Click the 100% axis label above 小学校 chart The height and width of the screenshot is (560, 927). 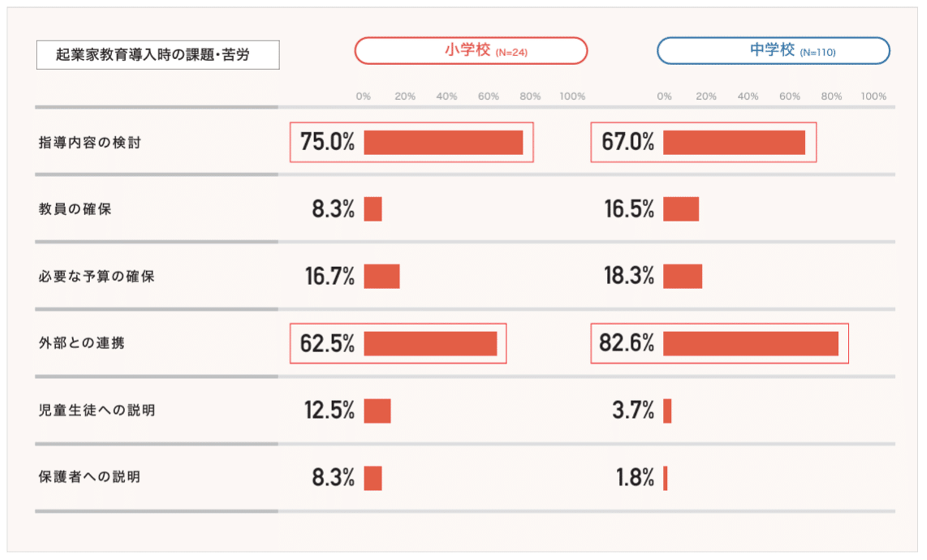click(x=572, y=97)
